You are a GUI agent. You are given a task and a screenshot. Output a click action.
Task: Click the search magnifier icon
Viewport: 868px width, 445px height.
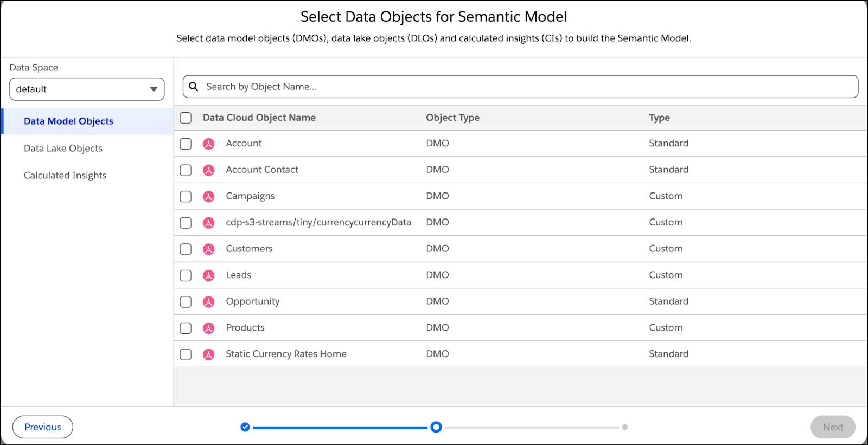(194, 87)
